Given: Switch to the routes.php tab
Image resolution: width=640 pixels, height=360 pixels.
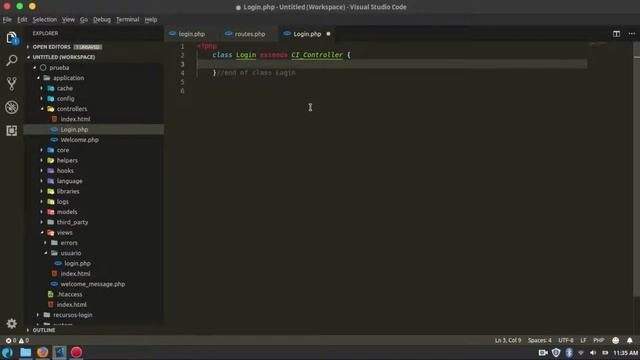Looking at the screenshot, I should coord(250,34).
